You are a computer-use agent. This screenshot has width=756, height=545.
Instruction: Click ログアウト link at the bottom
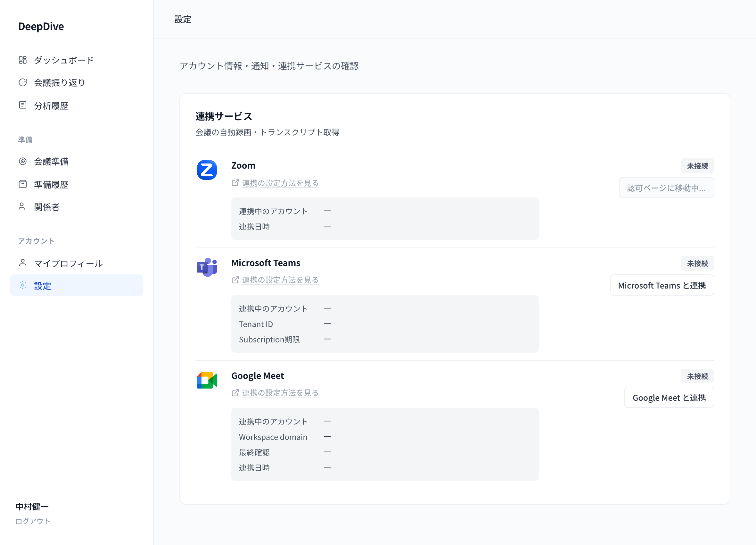click(x=33, y=521)
